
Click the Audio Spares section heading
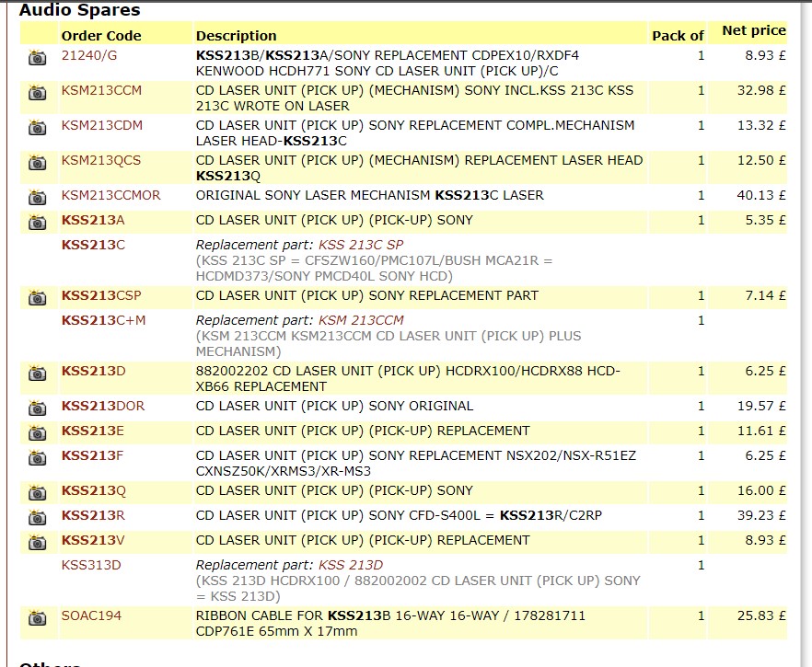(x=80, y=10)
